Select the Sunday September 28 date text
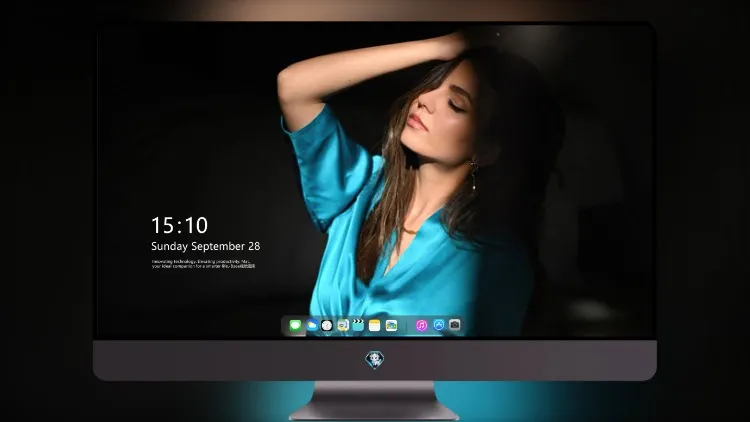This screenshot has width=750, height=422. coord(206,246)
